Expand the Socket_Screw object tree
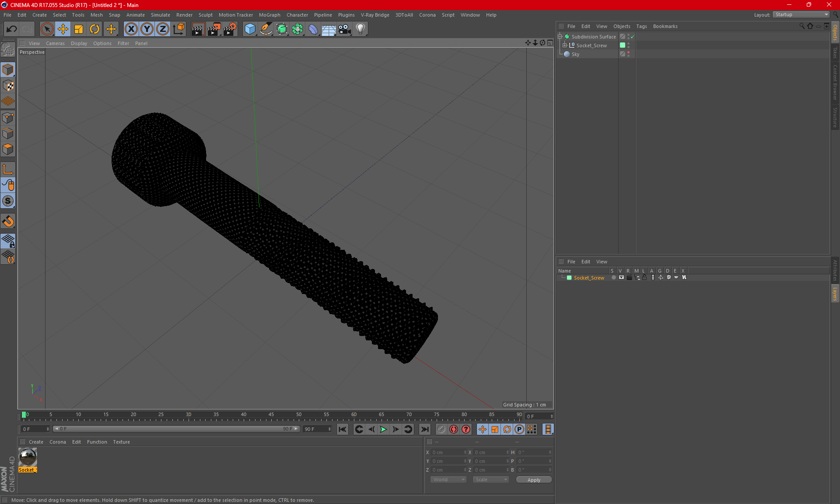Image resolution: width=840 pixels, height=504 pixels. pos(565,45)
